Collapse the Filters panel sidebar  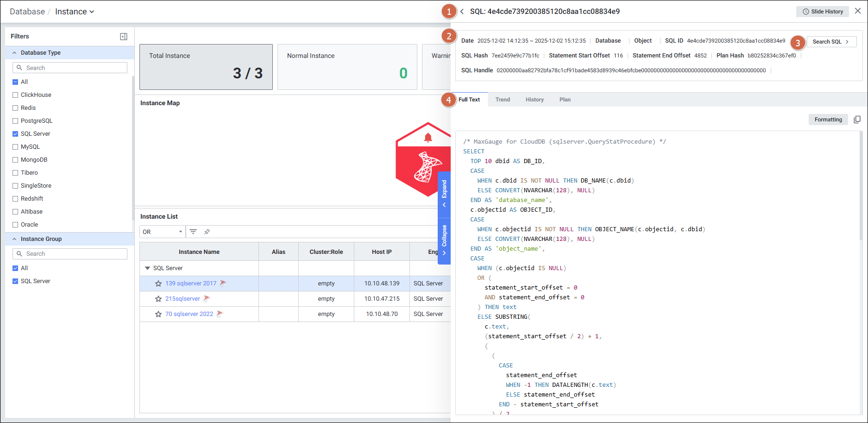(x=124, y=37)
